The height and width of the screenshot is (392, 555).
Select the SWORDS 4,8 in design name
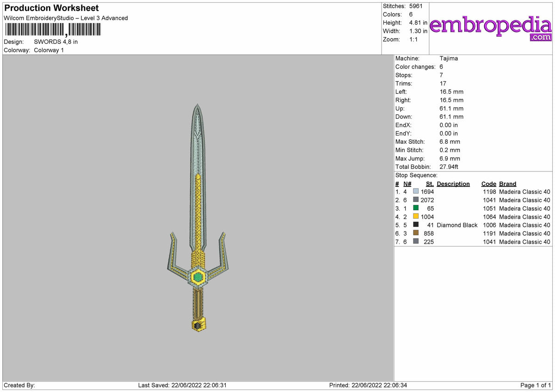tap(55, 42)
